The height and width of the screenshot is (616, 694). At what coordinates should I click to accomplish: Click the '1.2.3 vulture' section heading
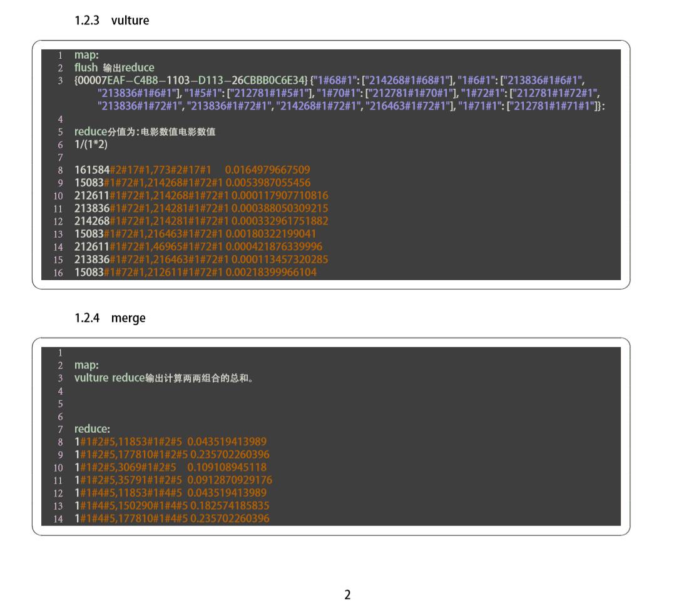111,21
